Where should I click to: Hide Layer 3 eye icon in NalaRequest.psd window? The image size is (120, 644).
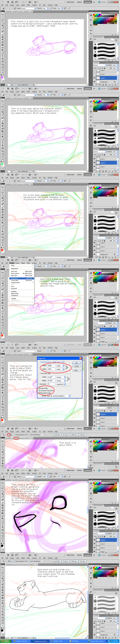(x=94, y=627)
